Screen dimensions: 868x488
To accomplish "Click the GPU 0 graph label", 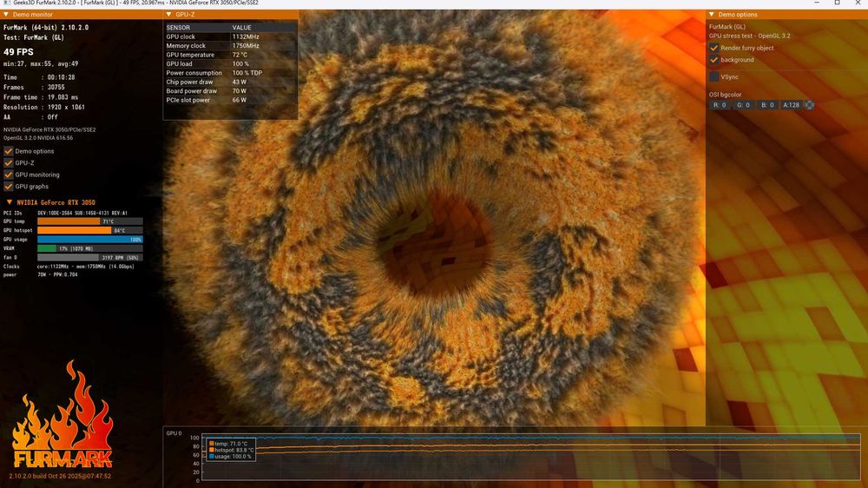I will [x=174, y=433].
